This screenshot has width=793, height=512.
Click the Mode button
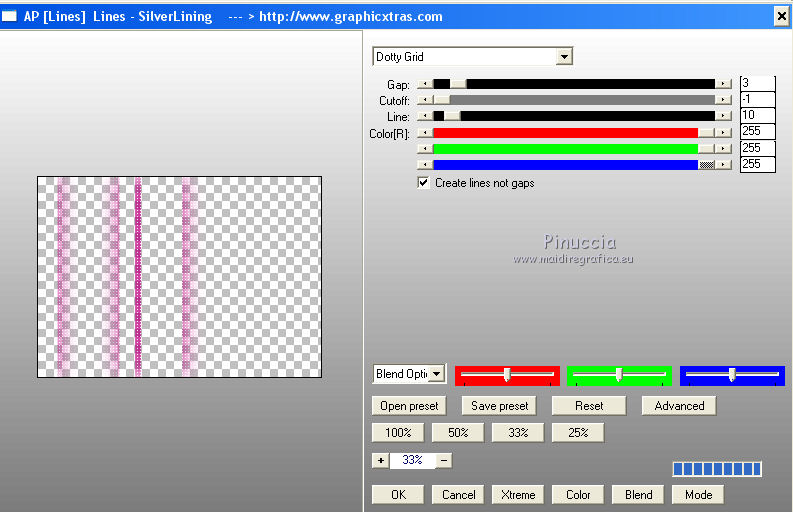(698, 495)
